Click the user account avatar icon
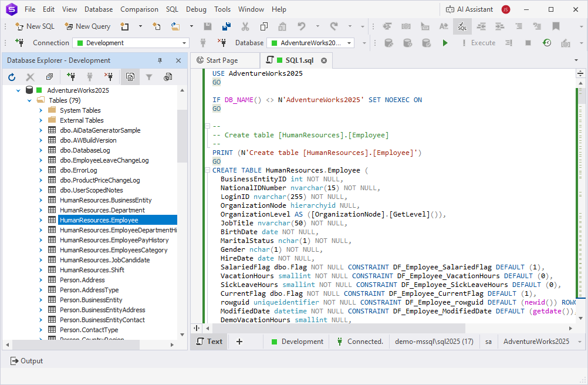Image resolution: width=588 pixels, height=385 pixels. [x=505, y=9]
